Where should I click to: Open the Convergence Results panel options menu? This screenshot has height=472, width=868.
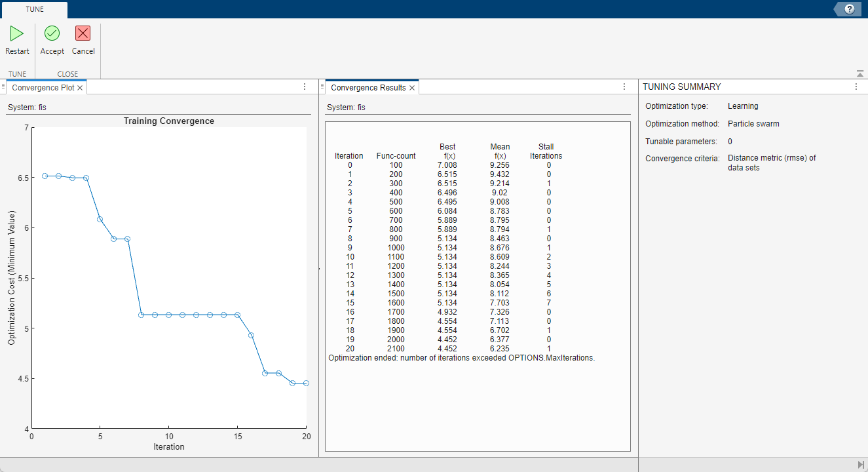[624, 87]
